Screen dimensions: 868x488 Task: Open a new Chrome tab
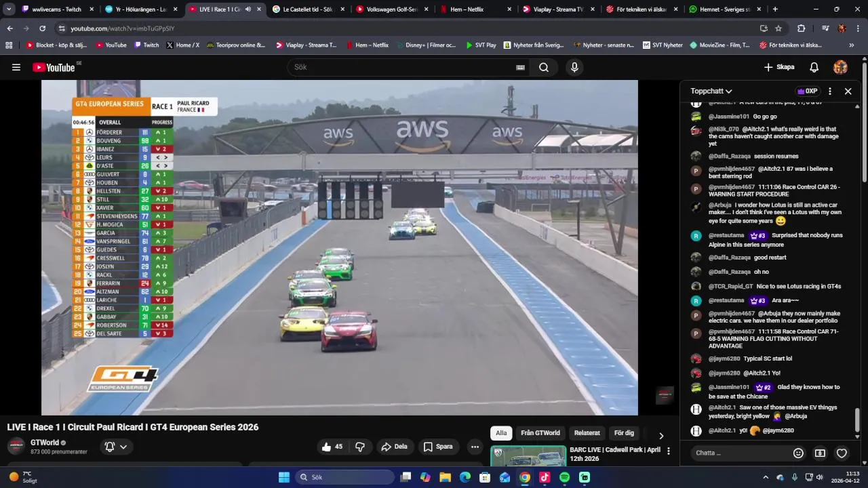pos(775,9)
